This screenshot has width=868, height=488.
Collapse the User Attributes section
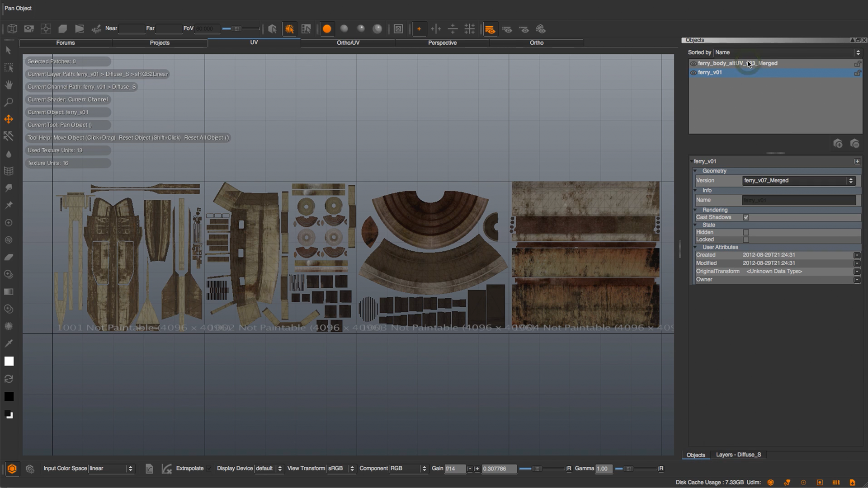pyautogui.click(x=695, y=248)
